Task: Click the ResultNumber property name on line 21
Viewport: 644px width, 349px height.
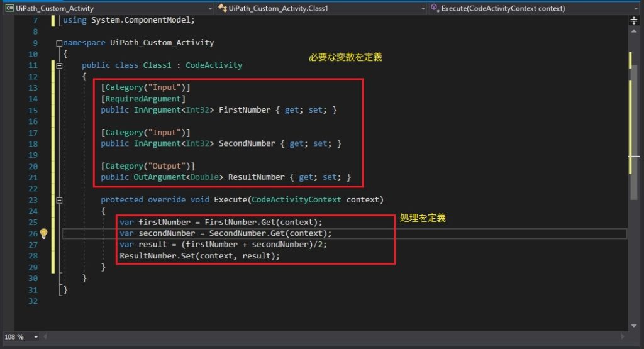Action: coord(257,177)
